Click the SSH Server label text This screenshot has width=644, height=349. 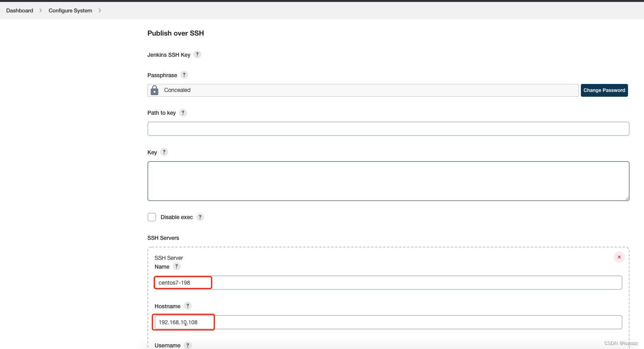169,258
